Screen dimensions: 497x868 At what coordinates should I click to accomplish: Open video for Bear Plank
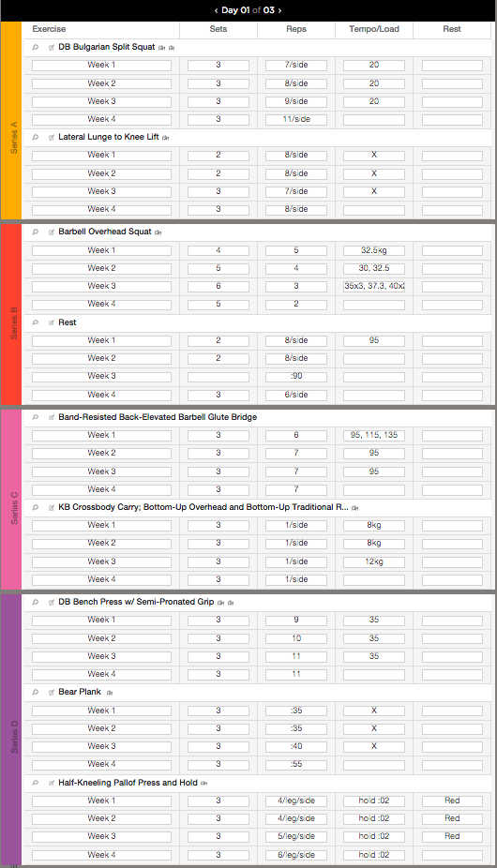point(110,693)
